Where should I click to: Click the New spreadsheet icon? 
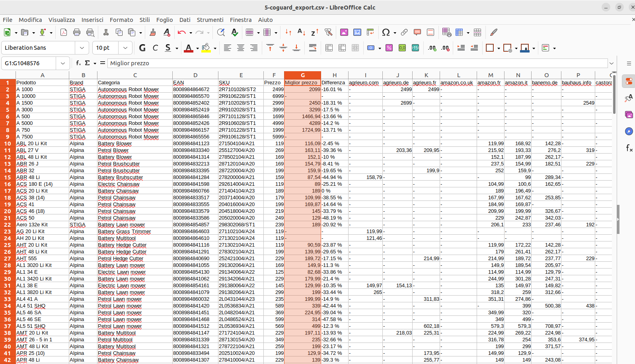(x=7, y=32)
